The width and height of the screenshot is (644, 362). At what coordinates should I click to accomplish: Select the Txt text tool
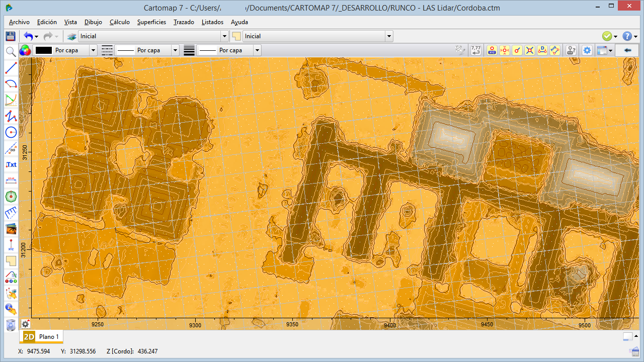click(11, 164)
